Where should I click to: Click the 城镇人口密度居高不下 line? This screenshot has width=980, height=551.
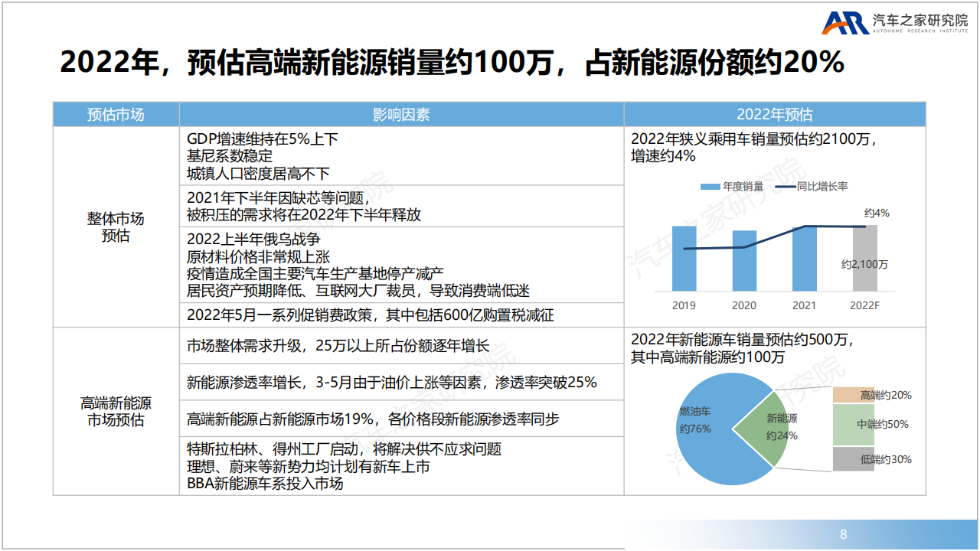click(258, 173)
